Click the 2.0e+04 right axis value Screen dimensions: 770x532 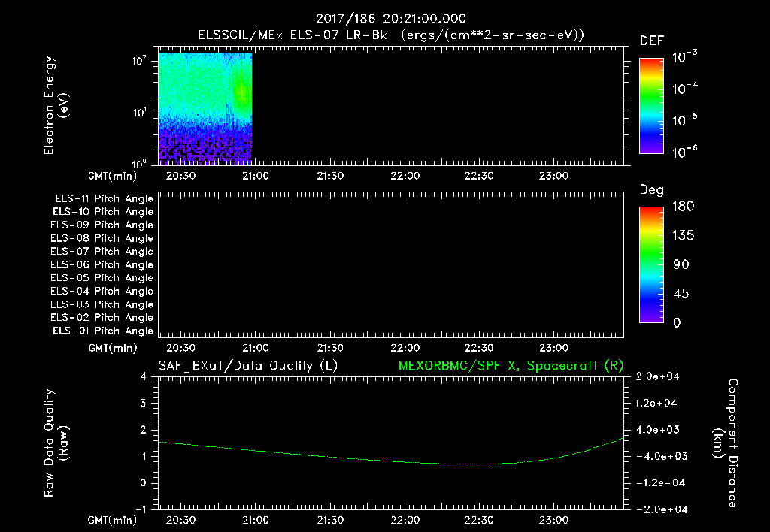(x=657, y=377)
